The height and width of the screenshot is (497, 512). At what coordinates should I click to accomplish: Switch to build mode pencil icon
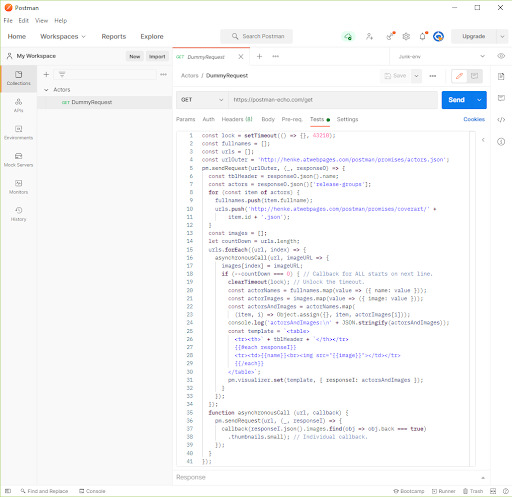coord(459,76)
